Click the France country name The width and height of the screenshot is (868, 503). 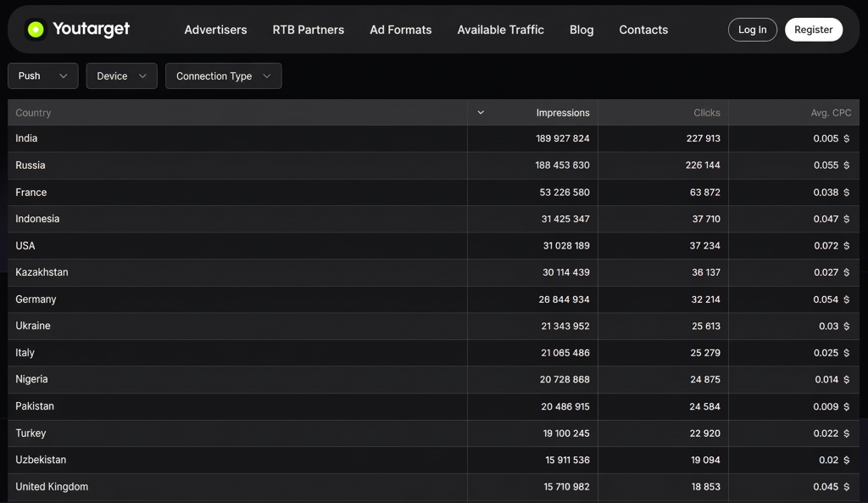coord(31,193)
